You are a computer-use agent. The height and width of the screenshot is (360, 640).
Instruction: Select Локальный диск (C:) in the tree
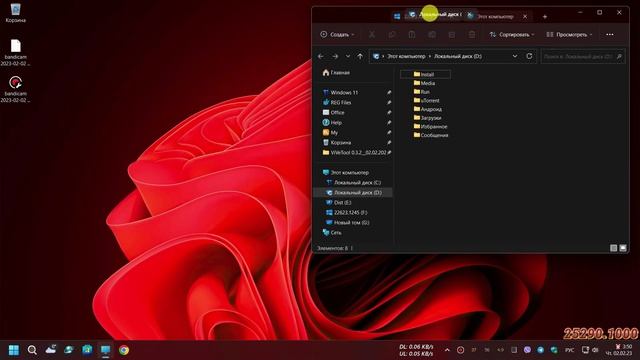(353, 182)
